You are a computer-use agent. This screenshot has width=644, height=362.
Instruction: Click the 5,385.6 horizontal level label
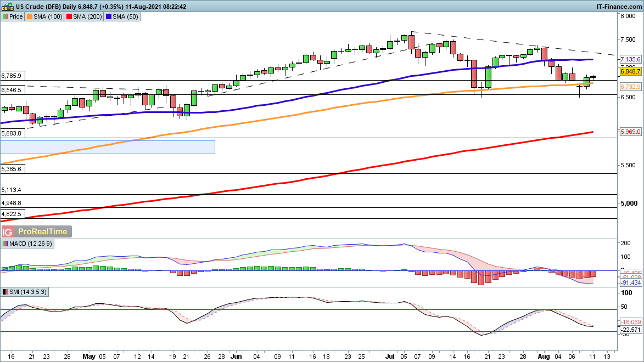click(x=12, y=169)
